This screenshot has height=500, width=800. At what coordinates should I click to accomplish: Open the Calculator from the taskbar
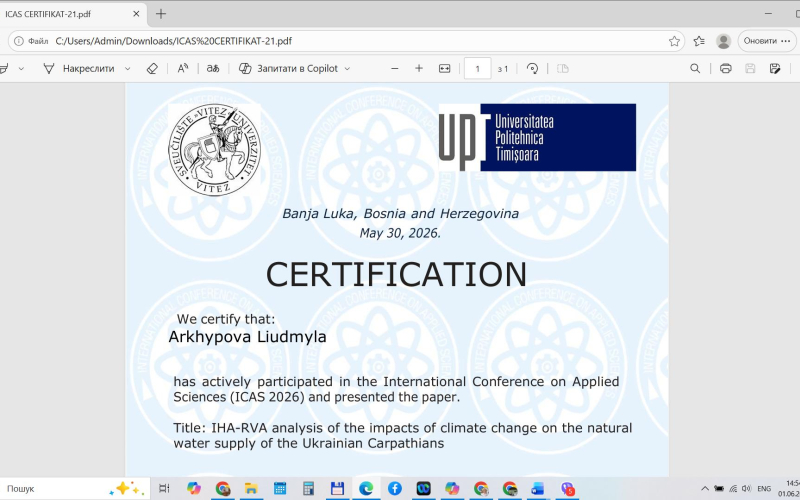tap(308, 489)
